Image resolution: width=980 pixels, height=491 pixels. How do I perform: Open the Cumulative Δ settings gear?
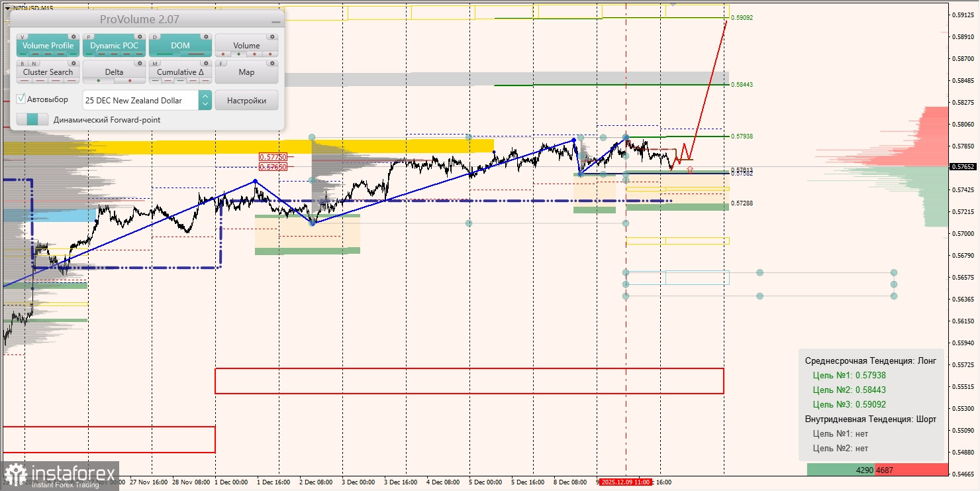(x=206, y=64)
